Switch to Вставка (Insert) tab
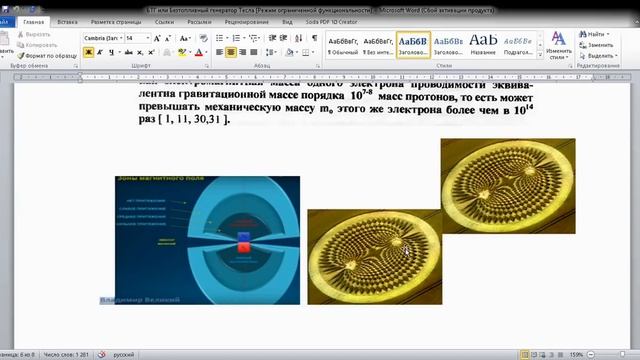 pyautogui.click(x=67, y=22)
